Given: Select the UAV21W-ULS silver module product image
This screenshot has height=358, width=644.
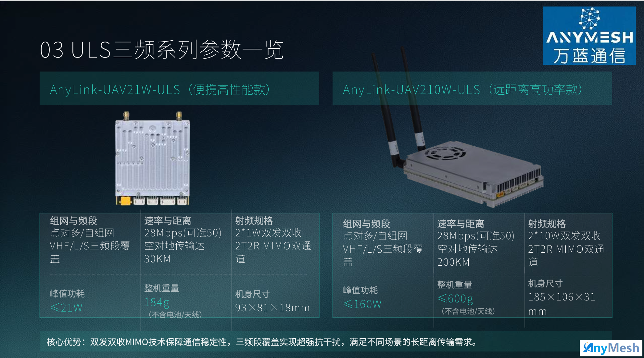Looking at the screenshot, I should [x=152, y=159].
